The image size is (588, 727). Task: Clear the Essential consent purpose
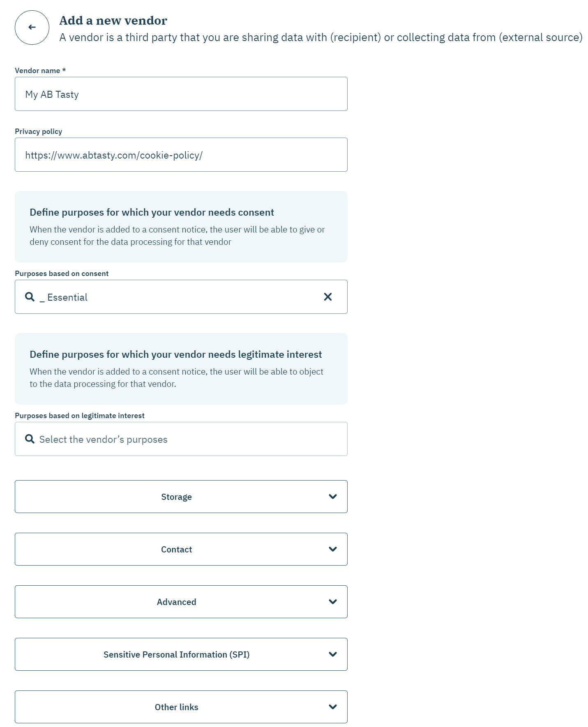click(327, 297)
